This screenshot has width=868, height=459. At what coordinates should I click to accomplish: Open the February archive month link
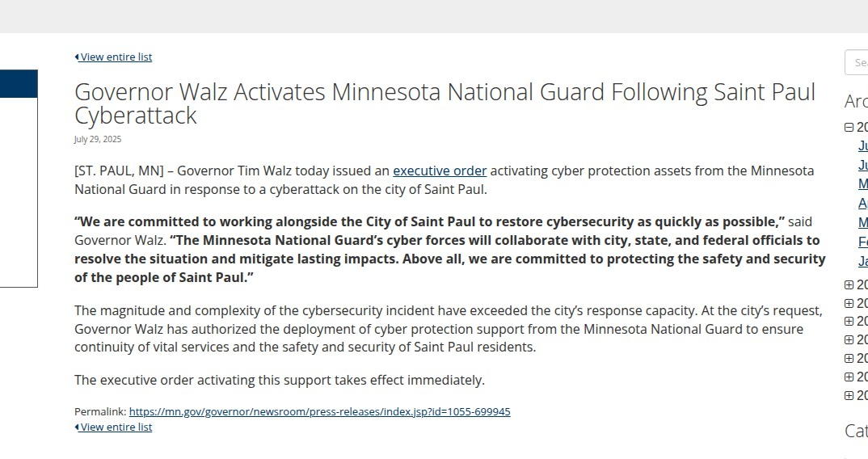[x=863, y=242]
